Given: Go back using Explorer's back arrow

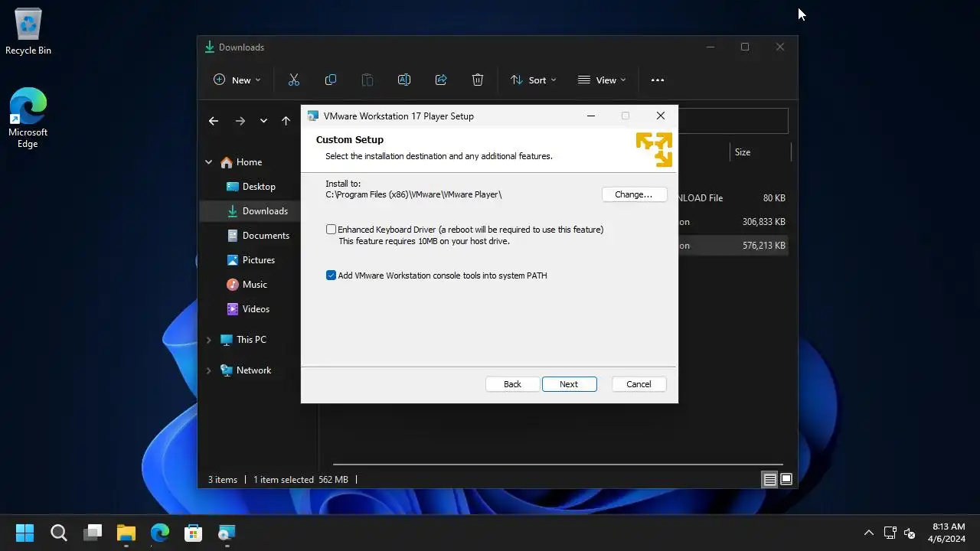Looking at the screenshot, I should click(x=214, y=121).
